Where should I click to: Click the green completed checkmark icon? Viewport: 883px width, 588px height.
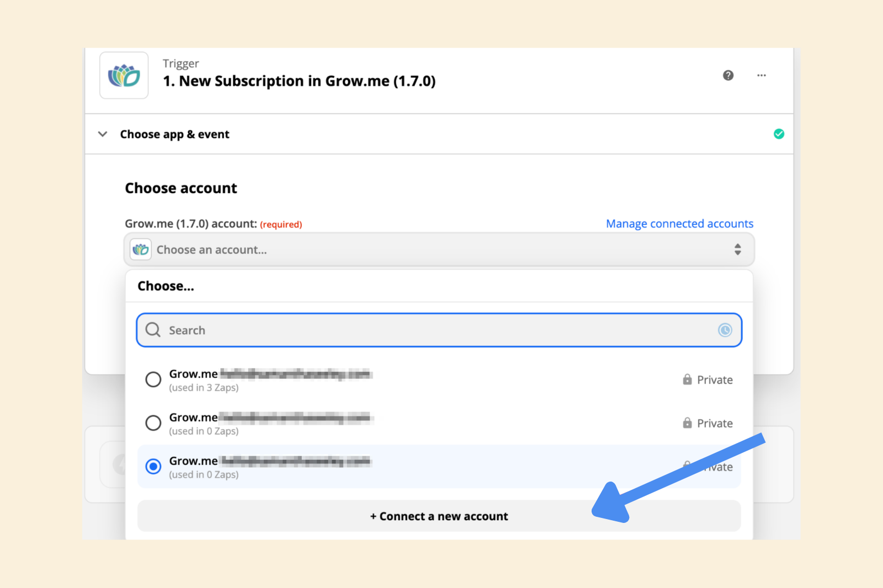779,134
